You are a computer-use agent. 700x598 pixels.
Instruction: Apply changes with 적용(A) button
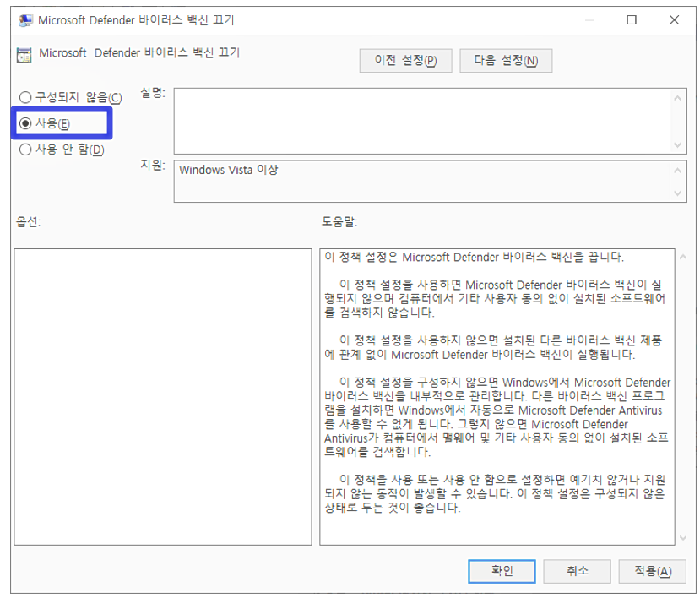pos(652,571)
